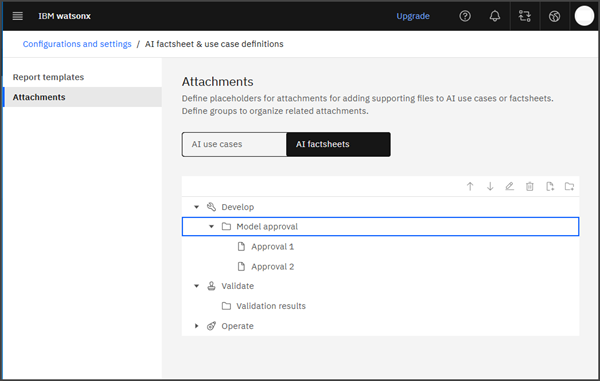Click the move up arrow icon
The image size is (600, 382).
[470, 186]
